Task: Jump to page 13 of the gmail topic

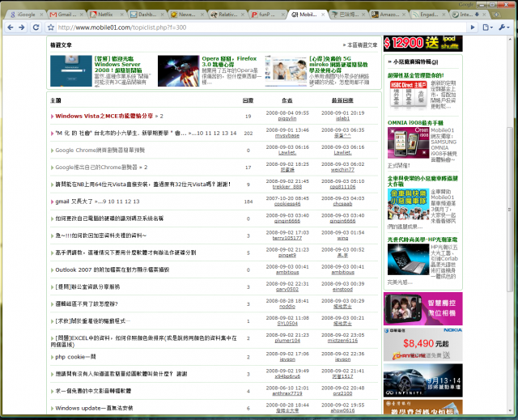Action: 137,202
